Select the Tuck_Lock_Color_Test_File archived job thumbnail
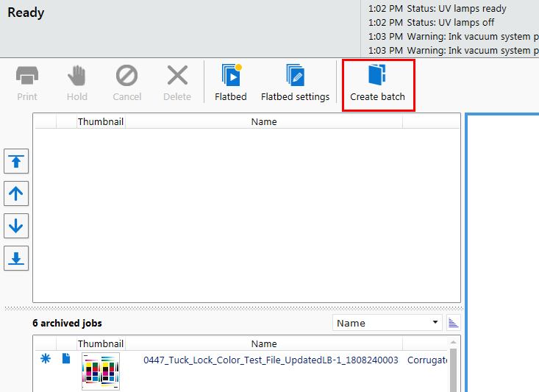 (101, 371)
